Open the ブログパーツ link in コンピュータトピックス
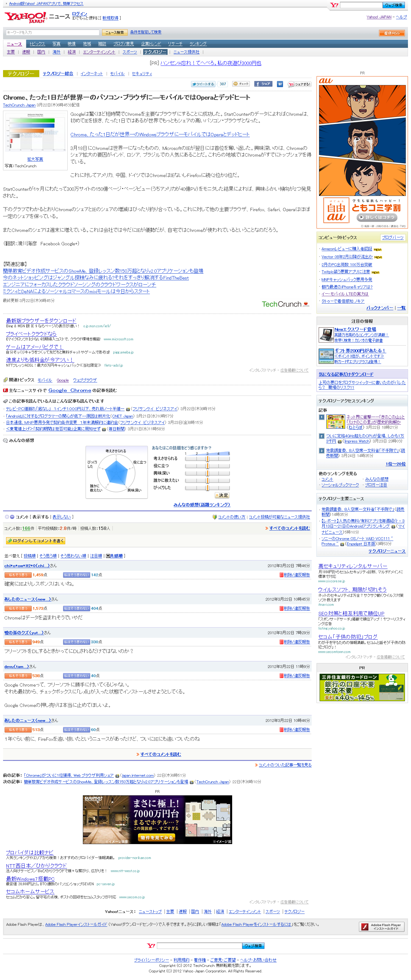The width and height of the screenshot is (411, 980). (x=393, y=237)
